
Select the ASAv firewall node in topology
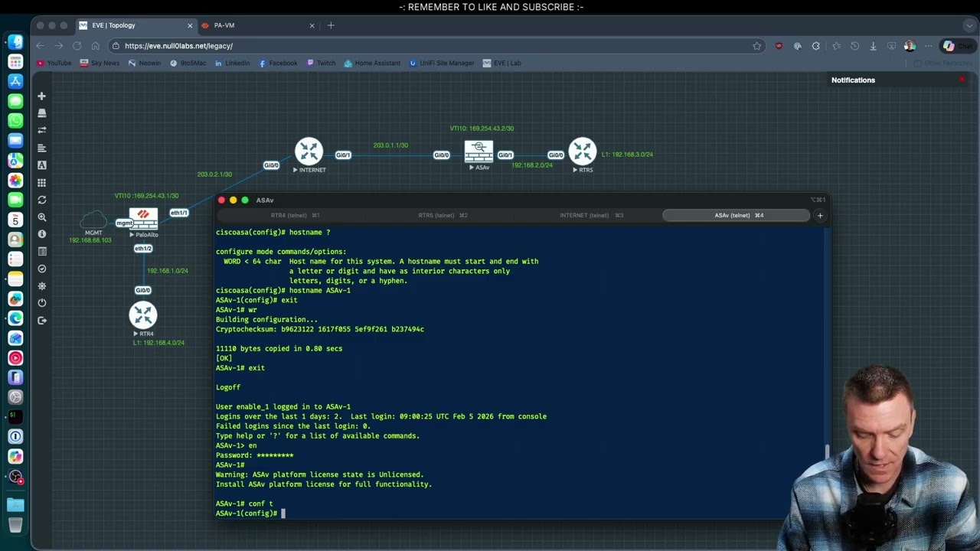point(479,152)
